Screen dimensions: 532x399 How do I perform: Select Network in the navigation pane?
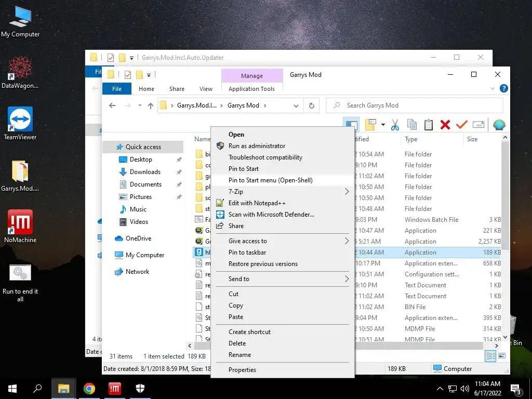click(137, 272)
